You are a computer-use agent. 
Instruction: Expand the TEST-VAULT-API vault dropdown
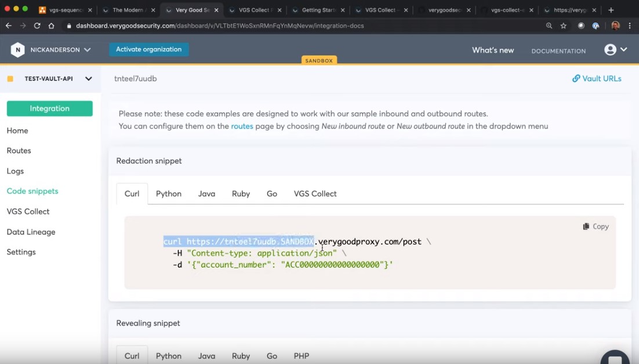point(88,78)
